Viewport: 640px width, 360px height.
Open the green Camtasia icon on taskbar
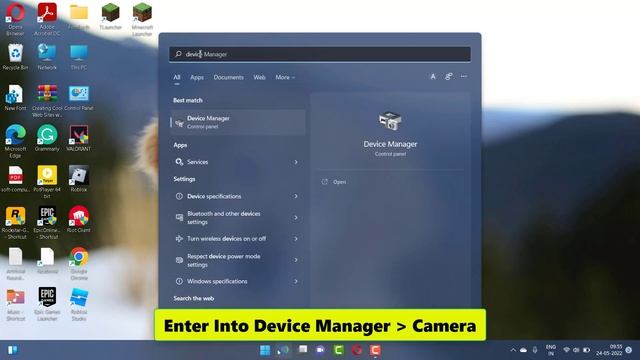tap(338, 350)
